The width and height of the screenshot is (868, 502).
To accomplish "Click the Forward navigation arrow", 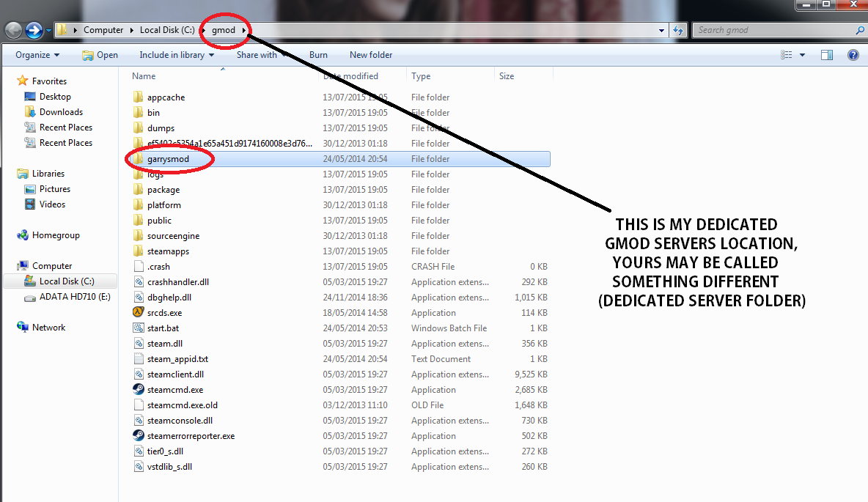I will [x=34, y=30].
